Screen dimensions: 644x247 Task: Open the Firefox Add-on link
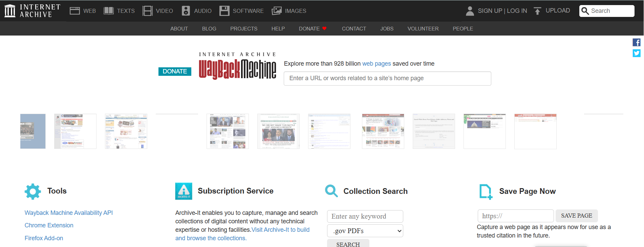pos(44,238)
